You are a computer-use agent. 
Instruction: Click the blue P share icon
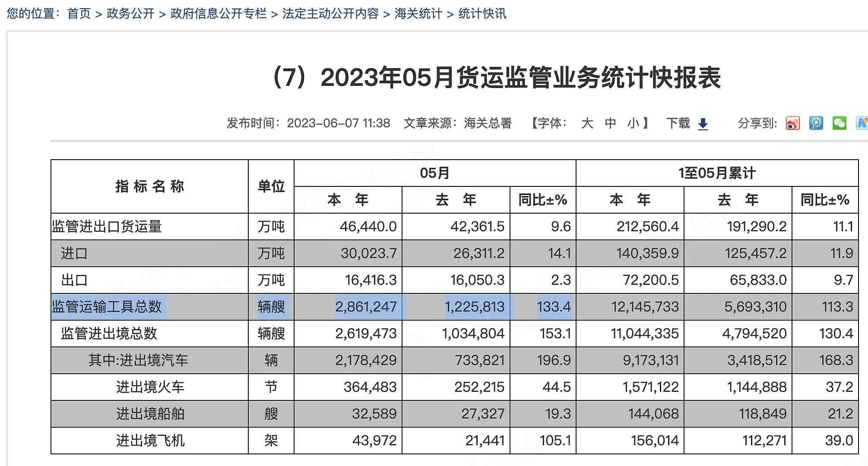pos(816,123)
